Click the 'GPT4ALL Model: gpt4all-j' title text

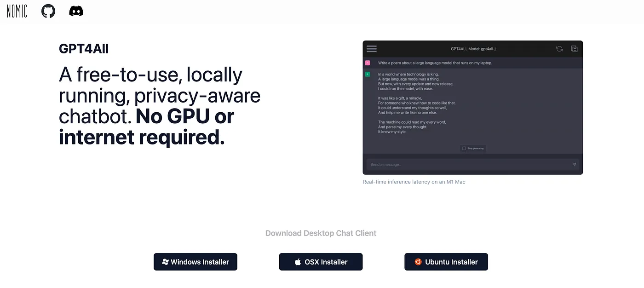[x=473, y=49]
